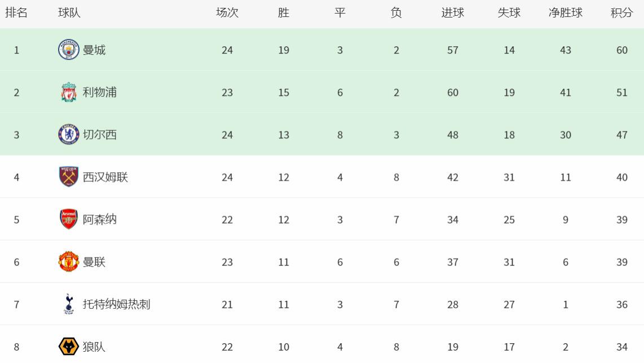Click the Manchester City club crest
The height and width of the screenshot is (363, 644).
click(69, 50)
